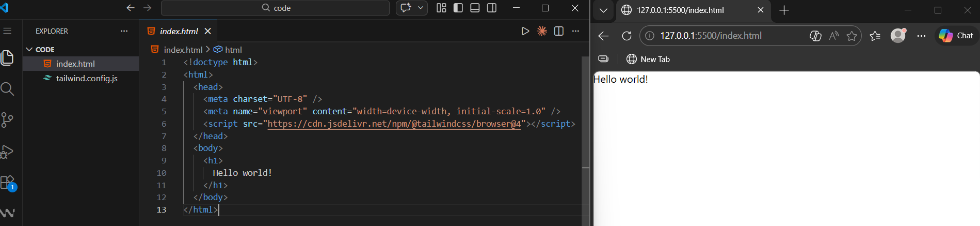Image resolution: width=980 pixels, height=226 pixels.
Task: Open the browser Favorites list
Action: tap(875, 36)
